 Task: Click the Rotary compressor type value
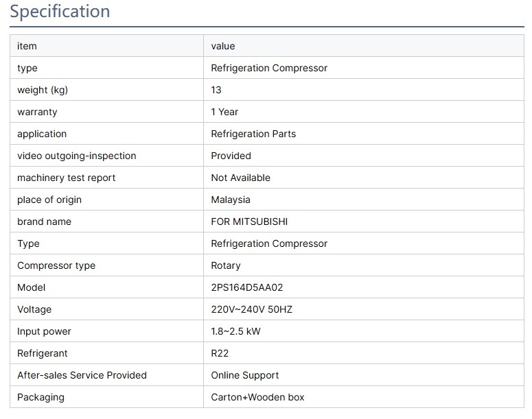(226, 265)
